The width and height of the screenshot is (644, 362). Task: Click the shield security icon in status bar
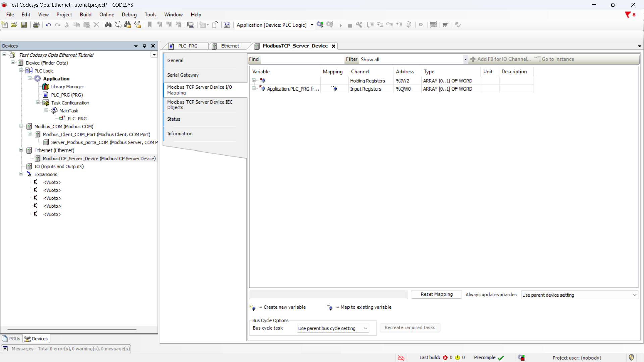coord(631,357)
